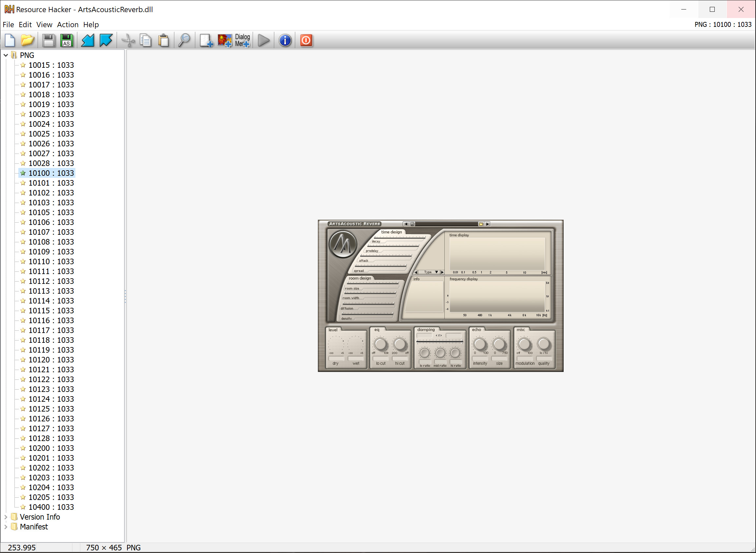Image resolution: width=756 pixels, height=553 pixels.
Task: Click the blue Info icon
Action: 285,41
